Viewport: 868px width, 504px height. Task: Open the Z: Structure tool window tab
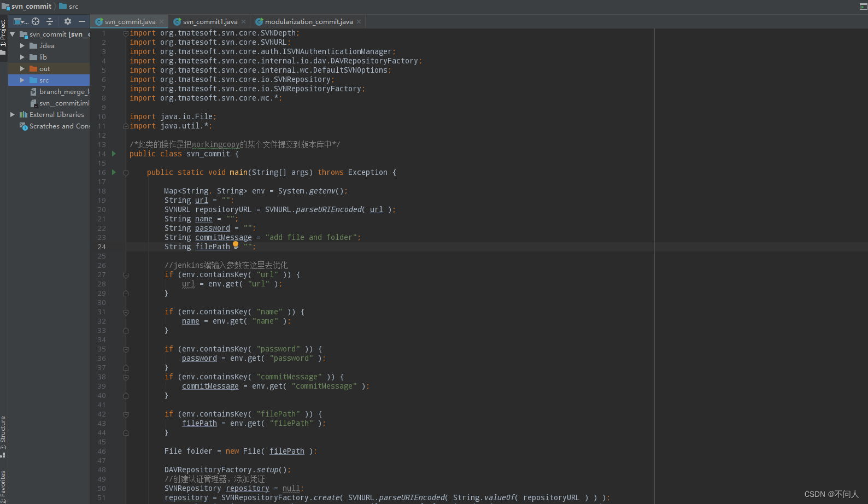pyautogui.click(x=3, y=436)
